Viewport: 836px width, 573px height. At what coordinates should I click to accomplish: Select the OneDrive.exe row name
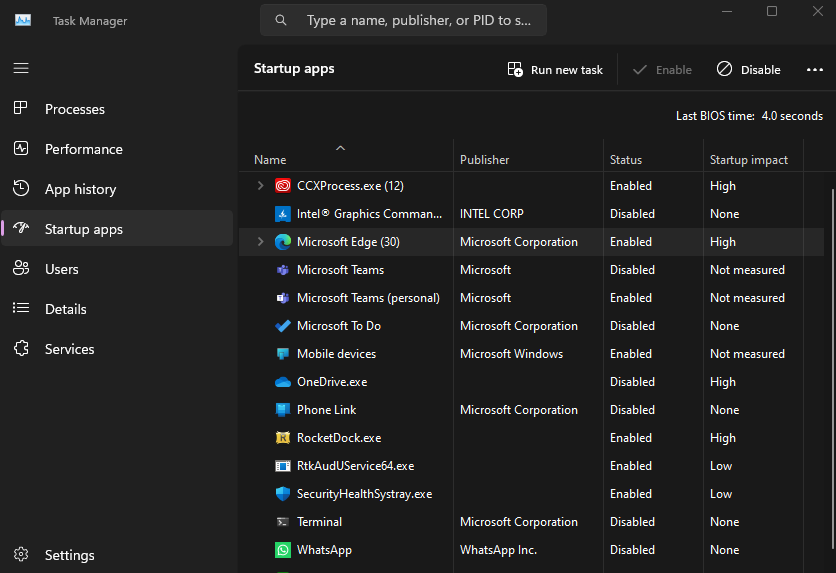332,382
